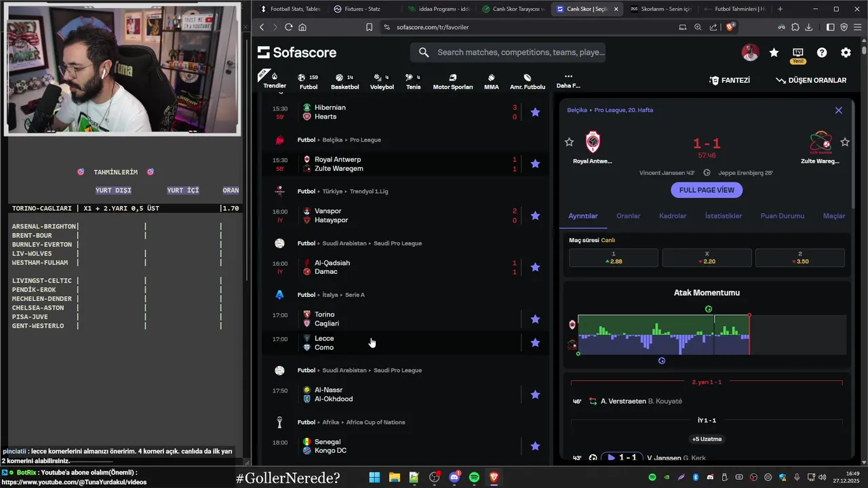Image resolution: width=868 pixels, height=488 pixels.
Task: Select the Motor Sporları category
Action: (x=452, y=81)
